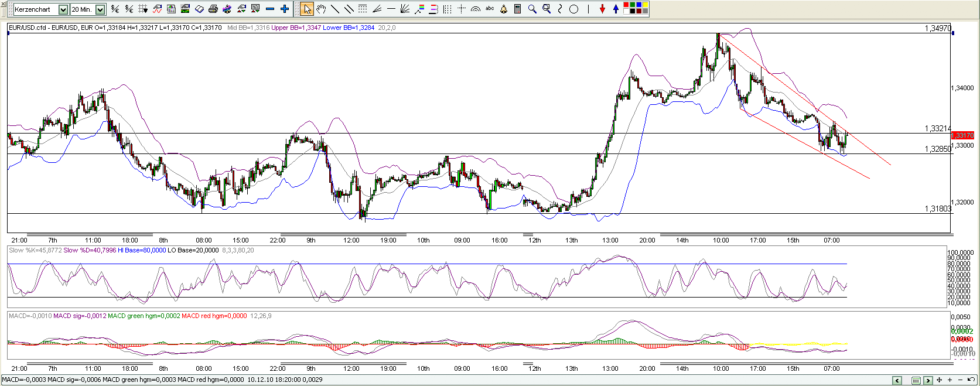Click the undo reset arrow at bottom right
This screenshot has height=386, width=980.
click(971, 380)
